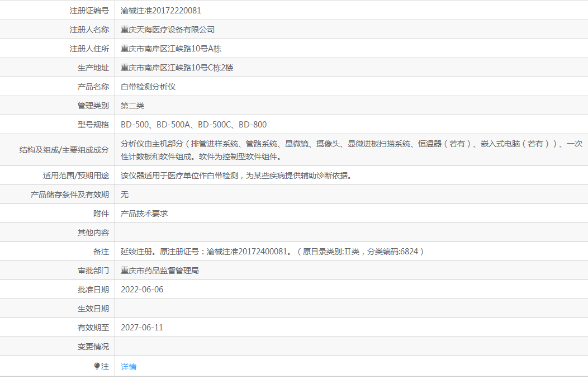Click the 其他内容 label
This screenshot has height=379, width=588.
(x=93, y=233)
